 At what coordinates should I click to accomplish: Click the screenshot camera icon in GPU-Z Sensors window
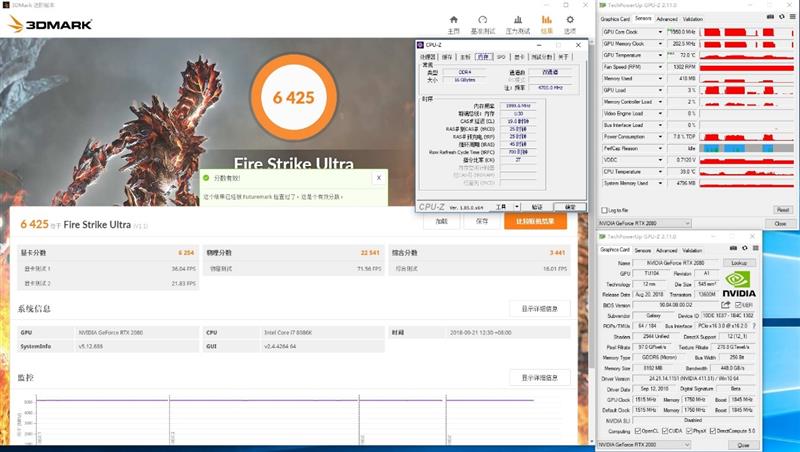[x=770, y=17]
